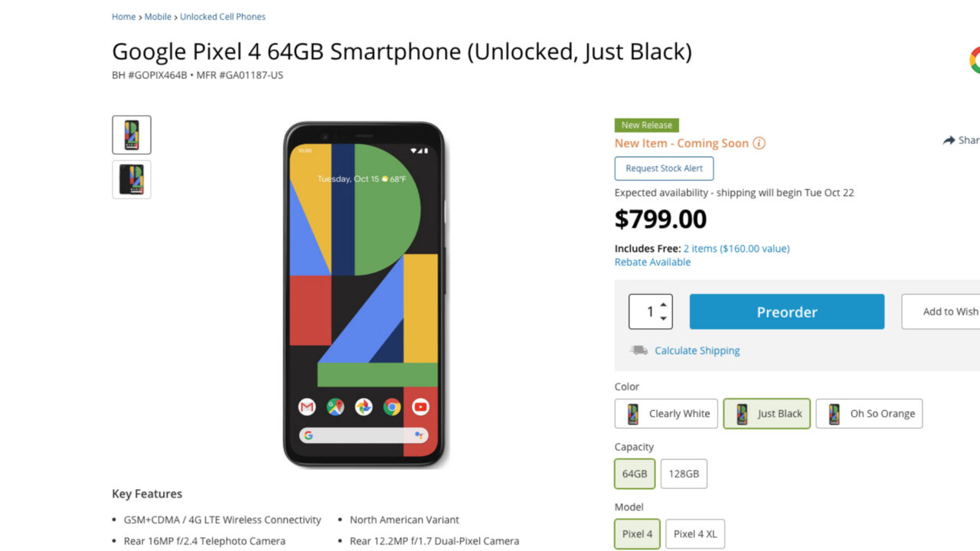The image size is (980, 551).
Task: Select the 128GB capacity option
Action: 684,474
